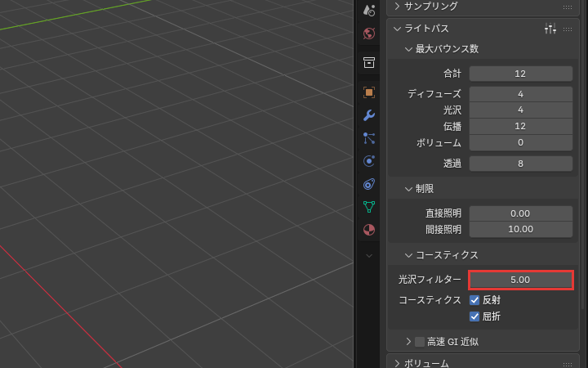Click the 光沢フィルター label

(x=430, y=280)
